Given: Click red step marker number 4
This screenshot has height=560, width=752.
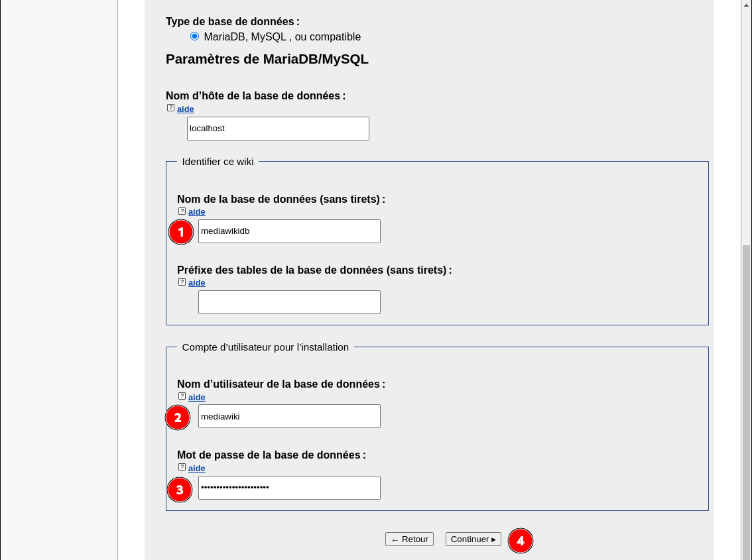Looking at the screenshot, I should click(521, 541).
